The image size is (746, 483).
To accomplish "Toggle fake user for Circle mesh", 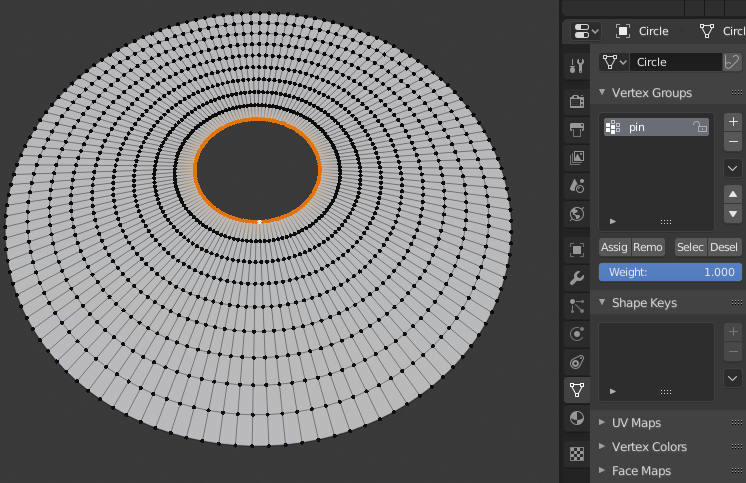I will (x=732, y=62).
